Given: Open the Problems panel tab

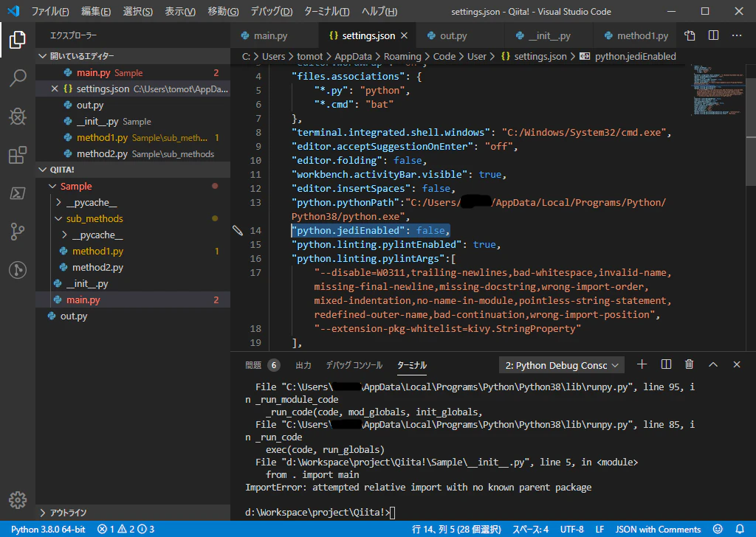Looking at the screenshot, I should (x=262, y=365).
